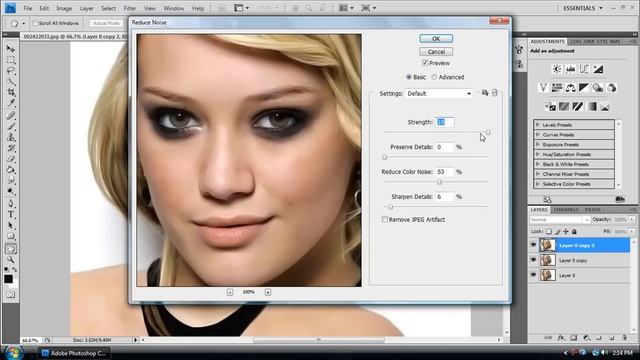The height and width of the screenshot is (360, 640).
Task: Click OK in Reduce Noise dialog
Action: tap(436, 38)
